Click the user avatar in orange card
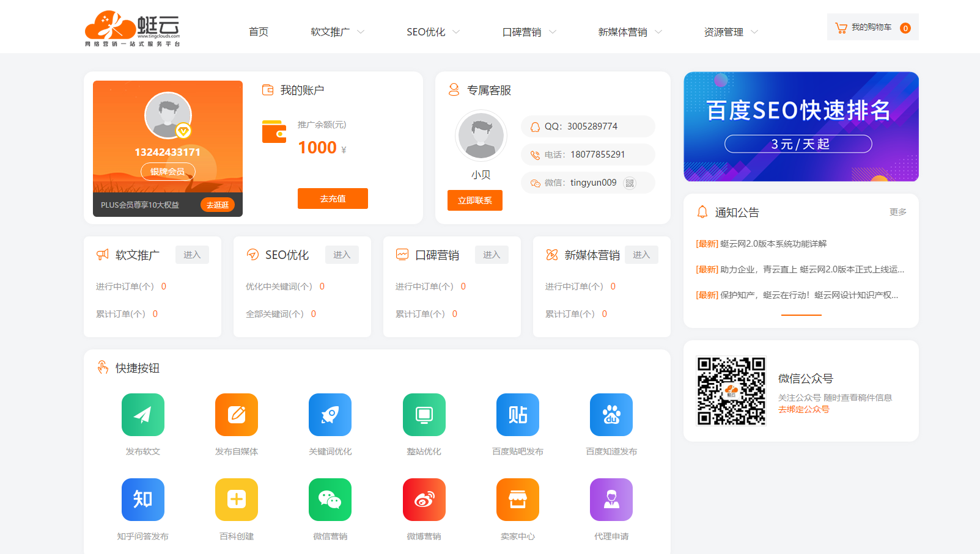 tap(168, 115)
